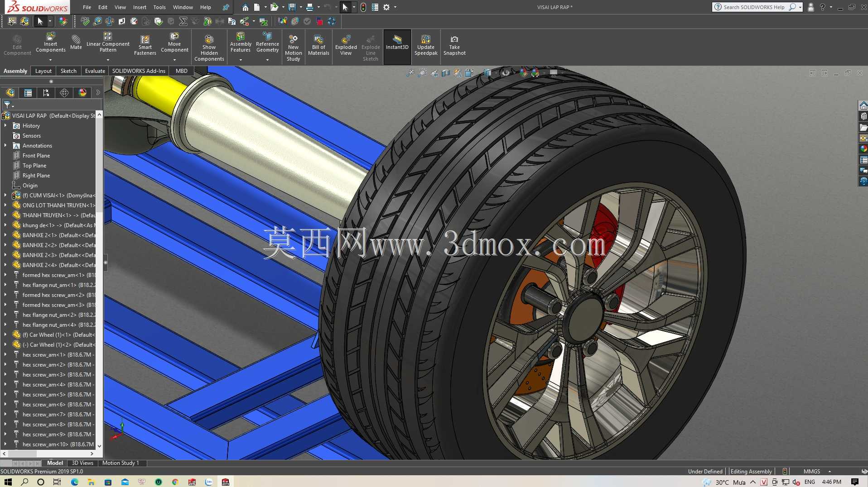Click the Print icon
The image size is (868, 487).
click(310, 7)
